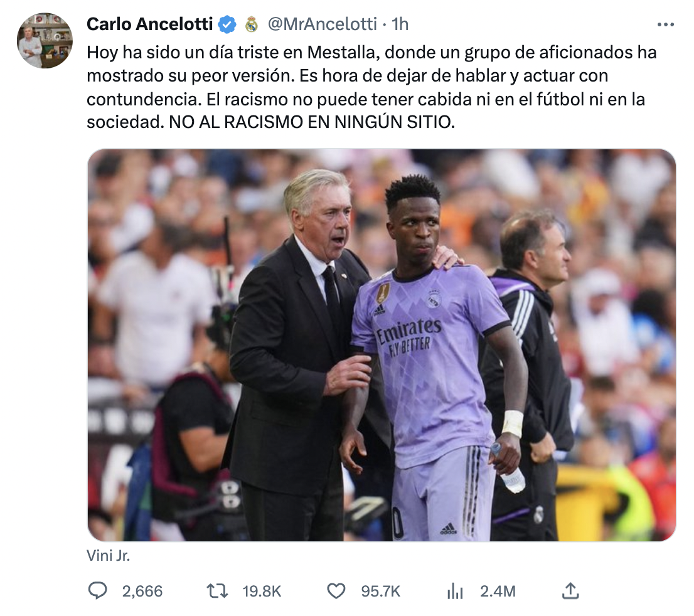694x616 pixels.
Task: Open the attached photo of coach and player
Action: (x=382, y=345)
